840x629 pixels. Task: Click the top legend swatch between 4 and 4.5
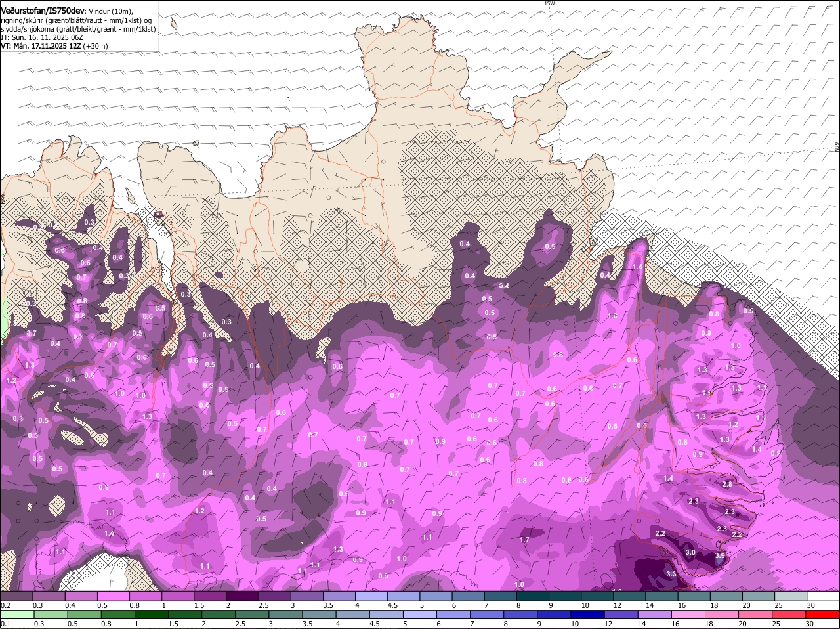371,596
